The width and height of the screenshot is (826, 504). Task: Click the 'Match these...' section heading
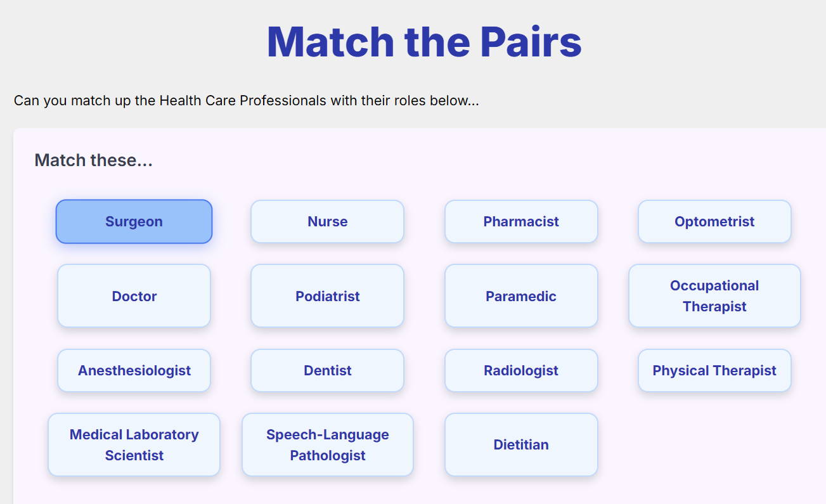[x=94, y=160]
